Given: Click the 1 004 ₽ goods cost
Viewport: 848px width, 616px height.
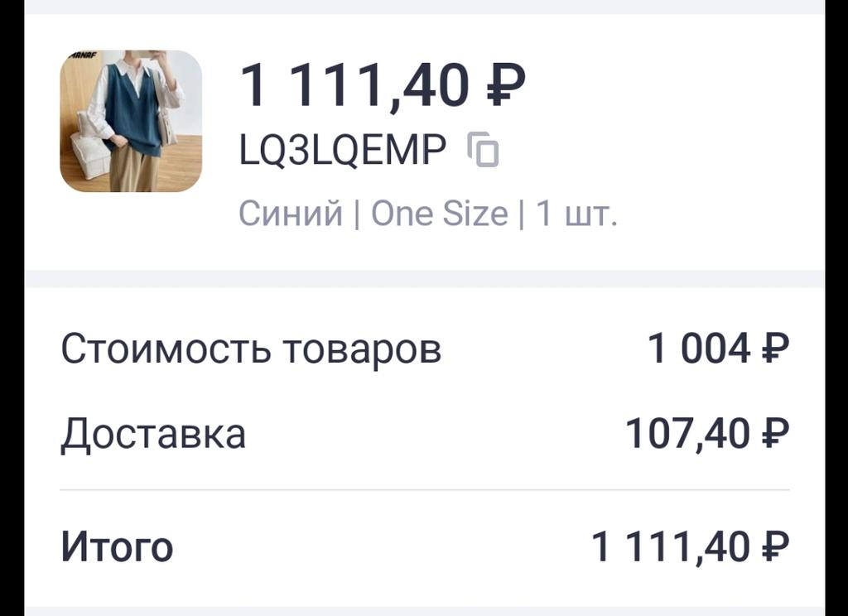Looking at the screenshot, I should point(717,349).
